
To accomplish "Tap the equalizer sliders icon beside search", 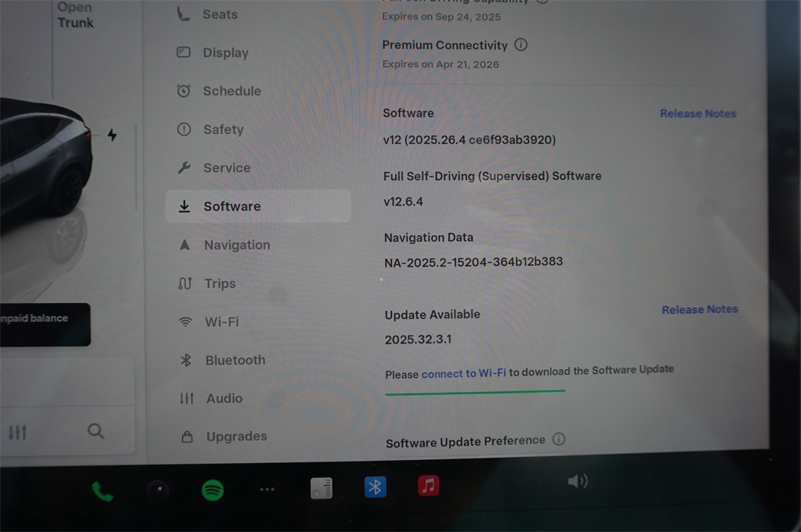I will (x=17, y=433).
